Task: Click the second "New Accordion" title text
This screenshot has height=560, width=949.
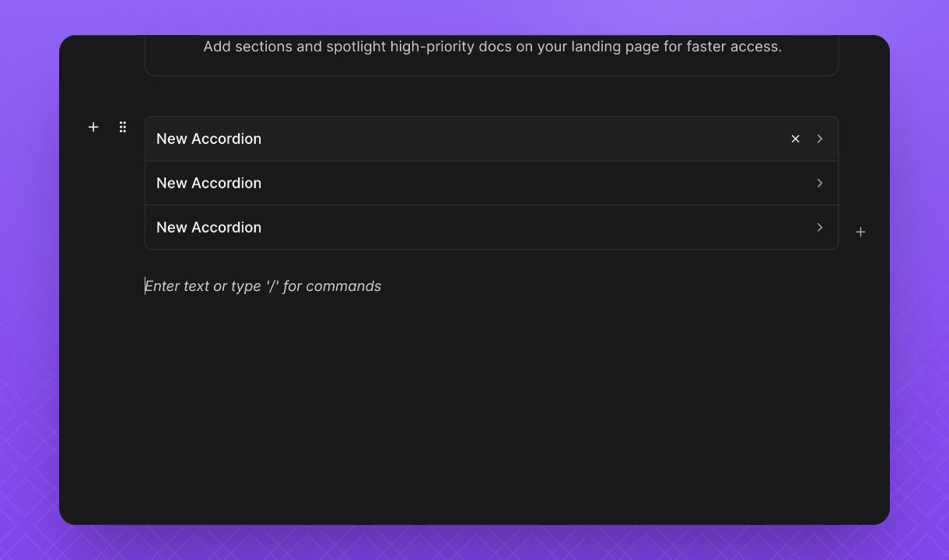Action: pyautogui.click(x=208, y=183)
